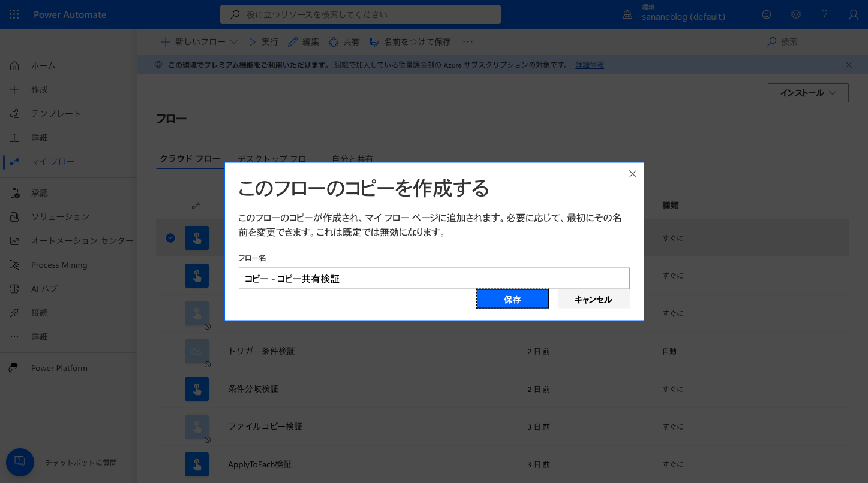This screenshot has height=483, width=868.
Task: Open オートメーション センター icon
Action: pos(14,241)
